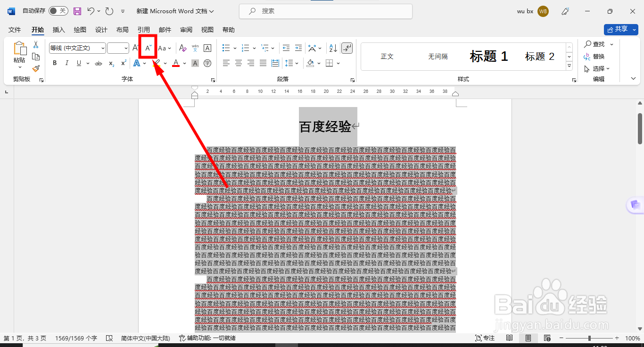
Task: Apply character border icon
Action: (x=207, y=48)
